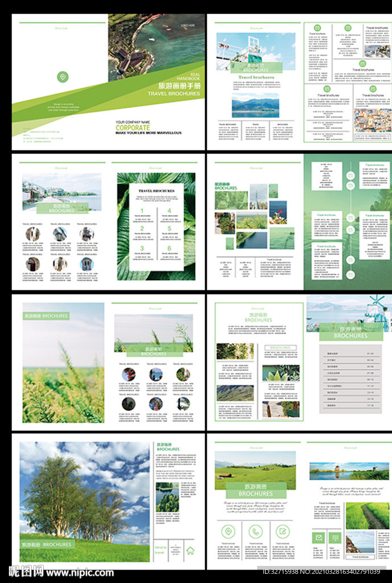The width and height of the screenshot is (392, 583).
Task: Click the boxed BROCHURES label beside the forest photo
Action: pyautogui.click(x=280, y=348)
